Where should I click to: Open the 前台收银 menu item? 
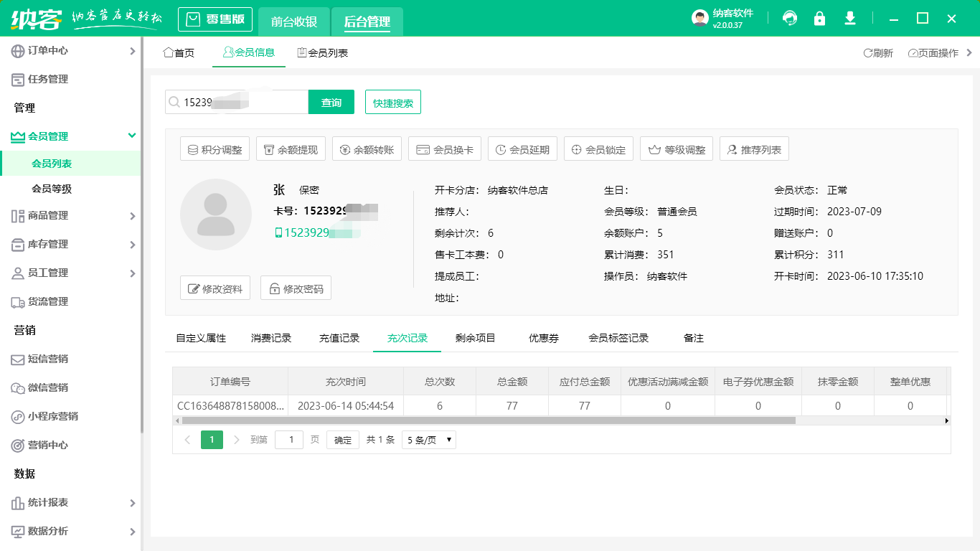click(294, 19)
